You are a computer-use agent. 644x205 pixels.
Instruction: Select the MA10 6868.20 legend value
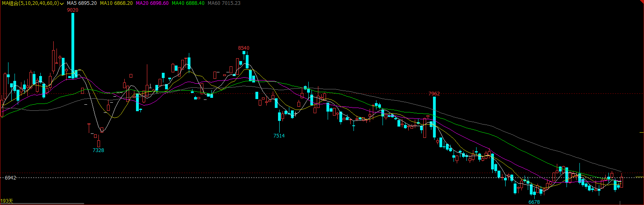pyautogui.click(x=116, y=3)
